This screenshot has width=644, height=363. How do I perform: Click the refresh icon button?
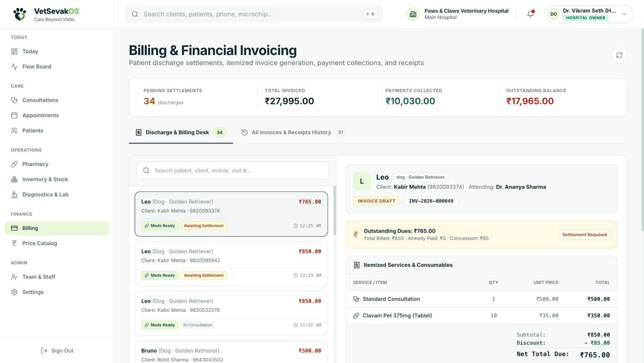[x=619, y=55]
